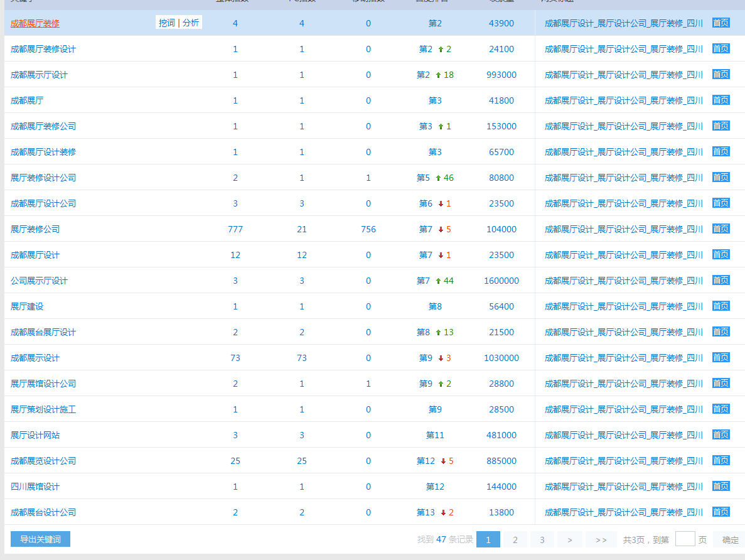Click 首页 badge in 展厅装修公司 row
745x560 pixels.
point(721,228)
